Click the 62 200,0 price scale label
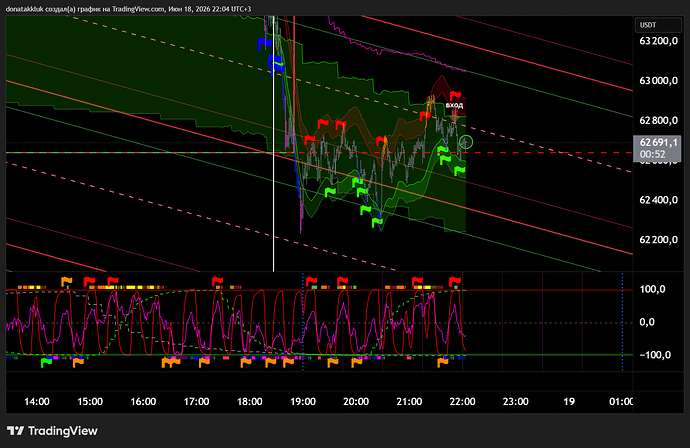690x448 pixels. pos(658,240)
